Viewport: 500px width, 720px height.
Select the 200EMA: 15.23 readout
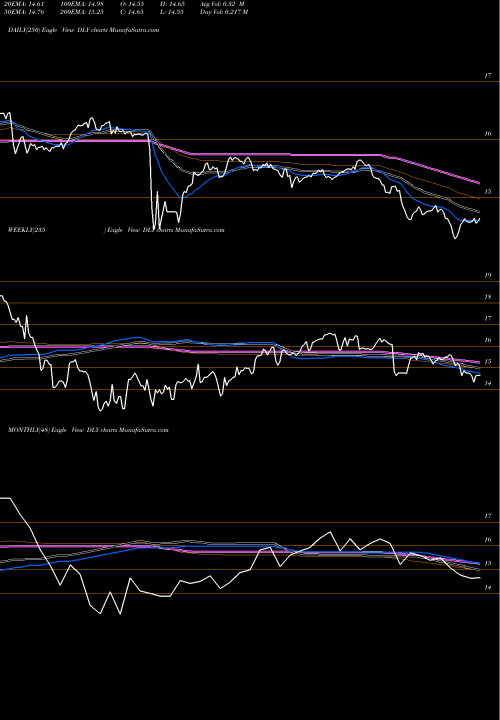click(84, 12)
